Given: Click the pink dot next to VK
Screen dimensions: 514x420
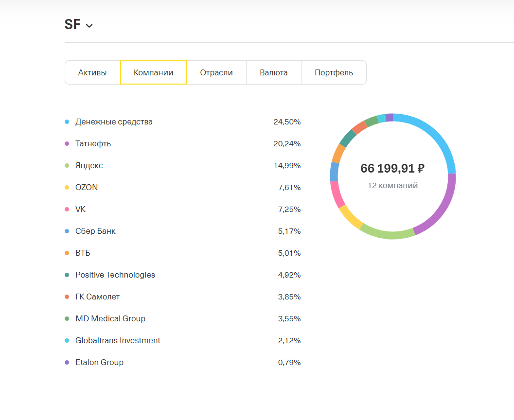Looking at the screenshot, I should (x=67, y=210).
